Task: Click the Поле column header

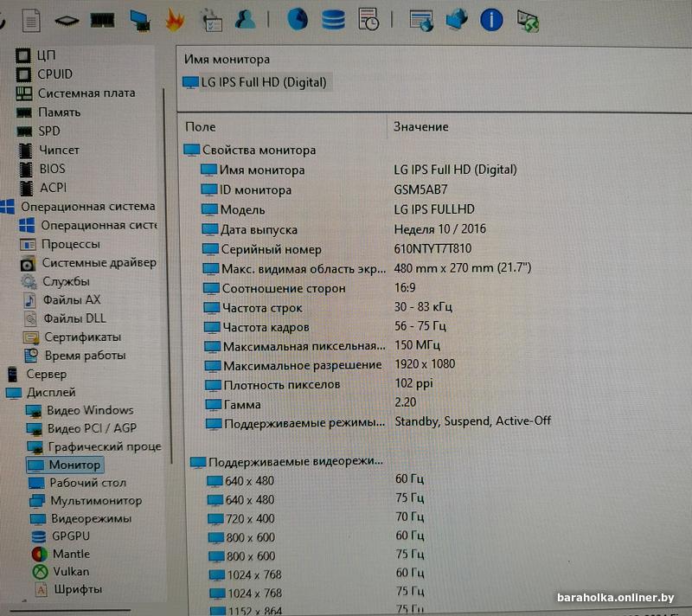Action: 201,127
